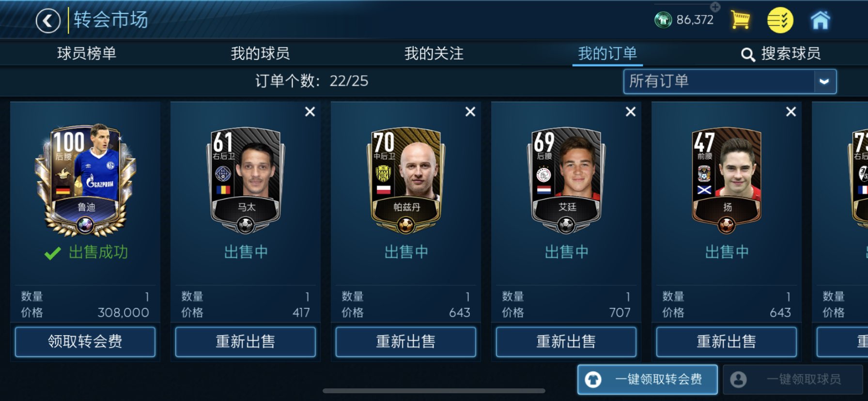Relist 马太 using 重新出售 button
The image size is (868, 401).
coord(246,341)
